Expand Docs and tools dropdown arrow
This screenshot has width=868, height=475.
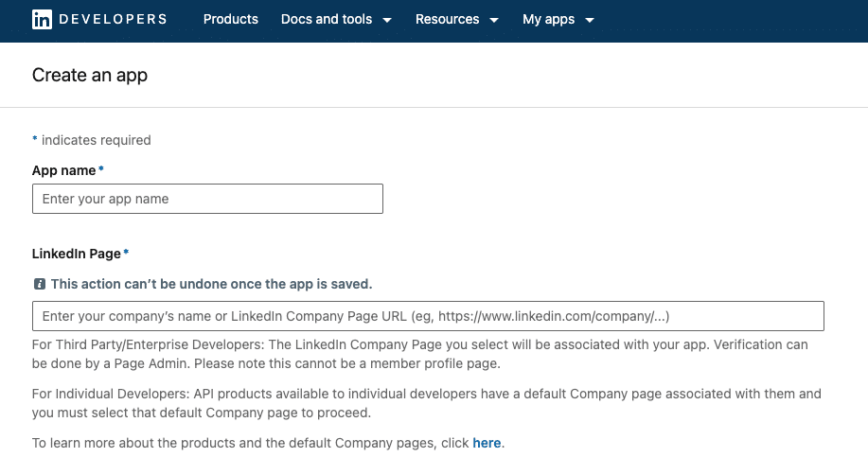point(387,20)
